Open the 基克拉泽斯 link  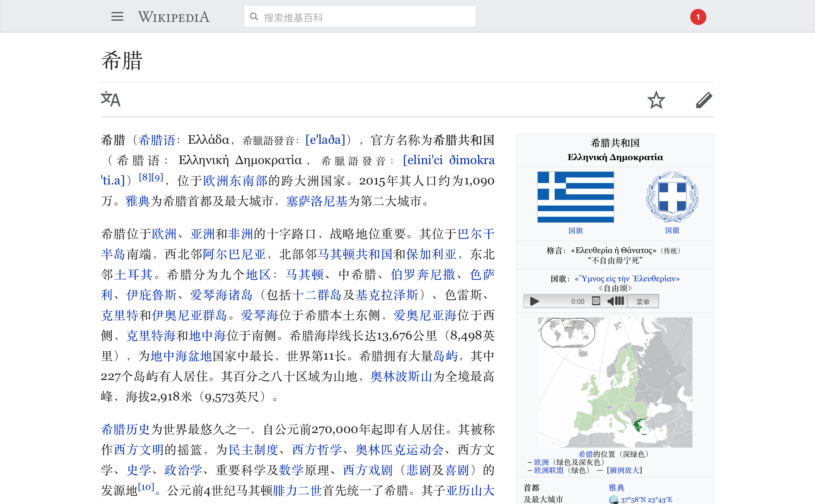pyautogui.click(x=387, y=295)
